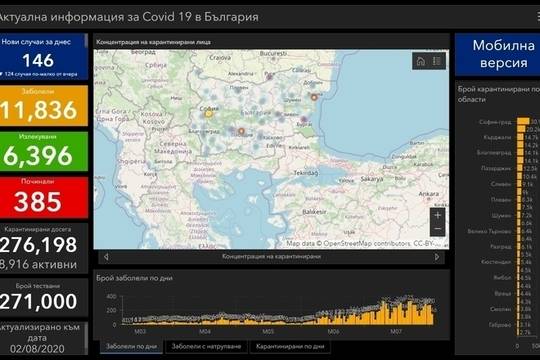Click the Пазарджик label in bar chart
This screenshot has height=360, width=540.
(496, 168)
